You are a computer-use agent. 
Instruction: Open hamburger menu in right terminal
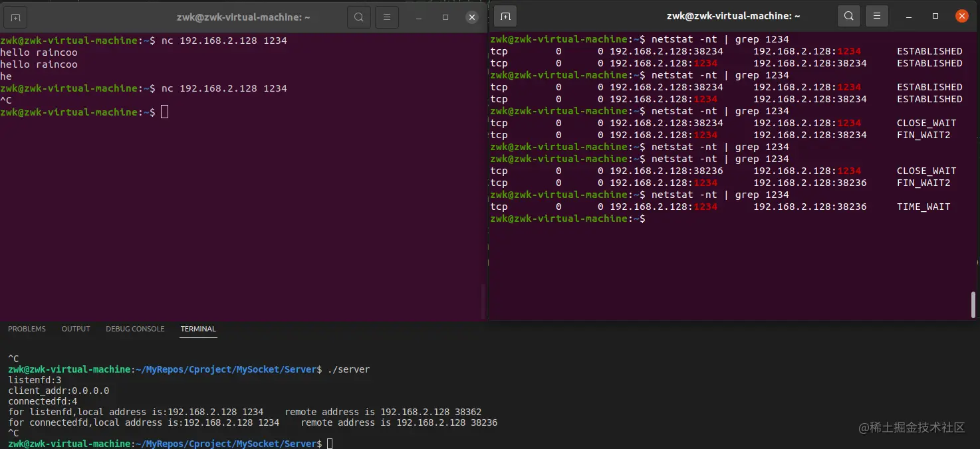(877, 17)
